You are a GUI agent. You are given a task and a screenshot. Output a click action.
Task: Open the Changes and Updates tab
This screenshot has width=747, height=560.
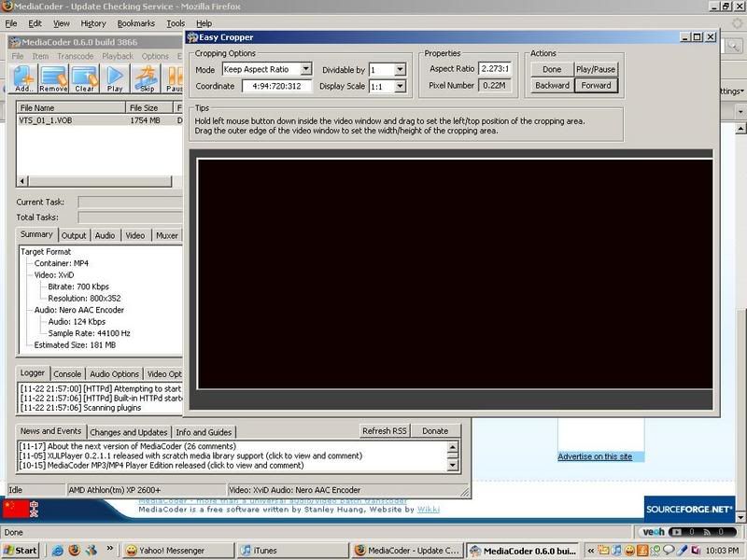129,432
